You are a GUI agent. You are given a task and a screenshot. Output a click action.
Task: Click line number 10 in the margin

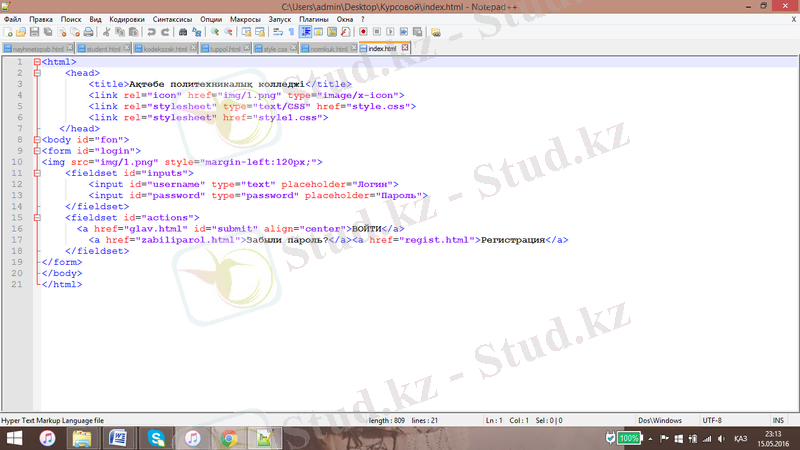[17, 162]
